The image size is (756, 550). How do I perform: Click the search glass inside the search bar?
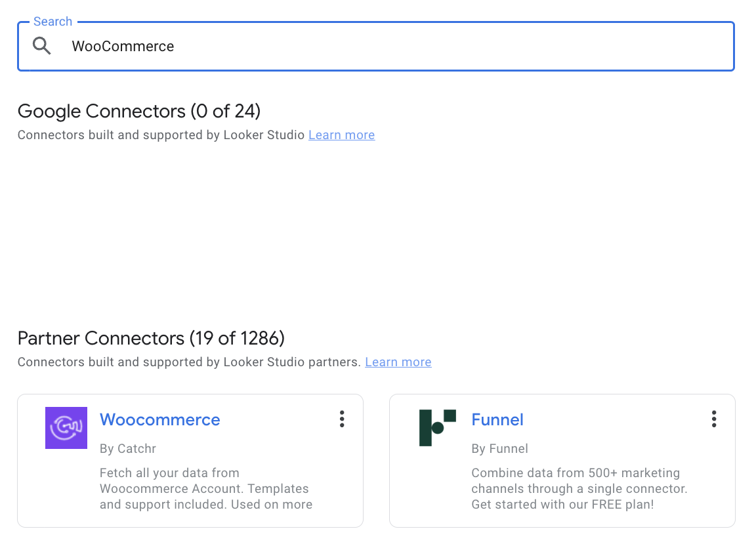tap(41, 46)
